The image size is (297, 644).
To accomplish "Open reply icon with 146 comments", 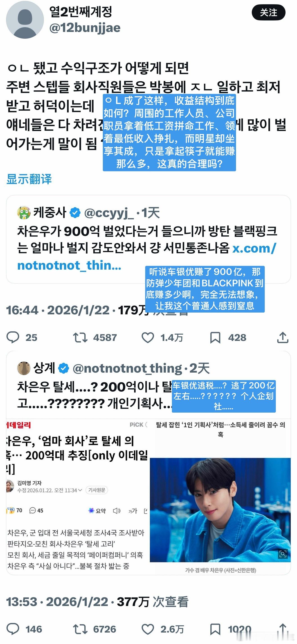I will pos(13,629).
